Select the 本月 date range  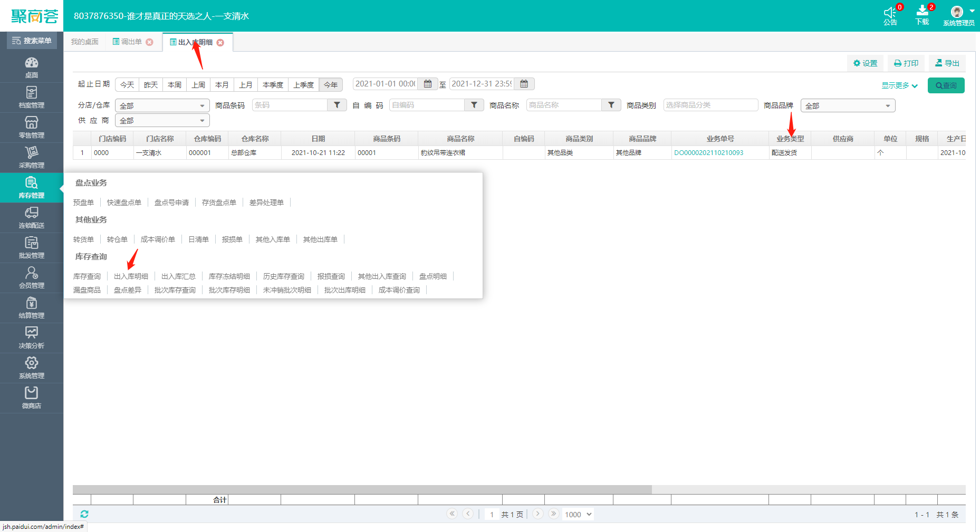(x=222, y=84)
